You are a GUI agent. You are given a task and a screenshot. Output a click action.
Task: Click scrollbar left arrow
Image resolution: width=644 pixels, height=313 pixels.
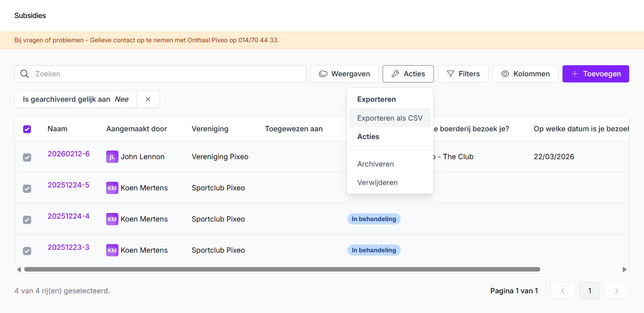point(19,270)
